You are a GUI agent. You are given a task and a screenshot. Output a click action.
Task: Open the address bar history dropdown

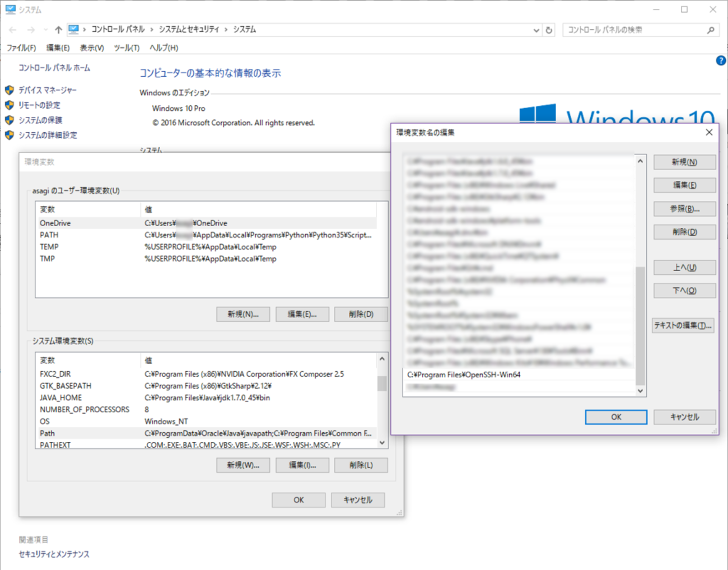point(536,30)
